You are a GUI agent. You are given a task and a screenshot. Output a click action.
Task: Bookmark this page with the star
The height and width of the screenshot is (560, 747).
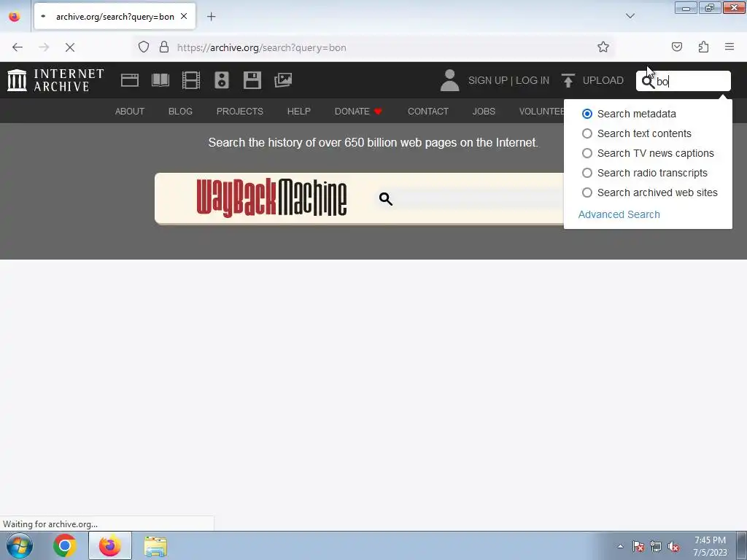[x=603, y=47]
